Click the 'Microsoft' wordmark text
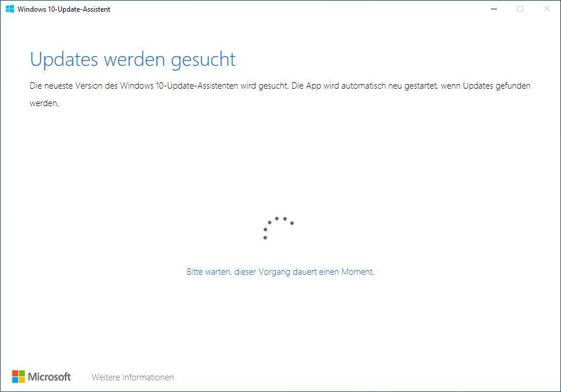This screenshot has width=561, height=392. point(50,377)
